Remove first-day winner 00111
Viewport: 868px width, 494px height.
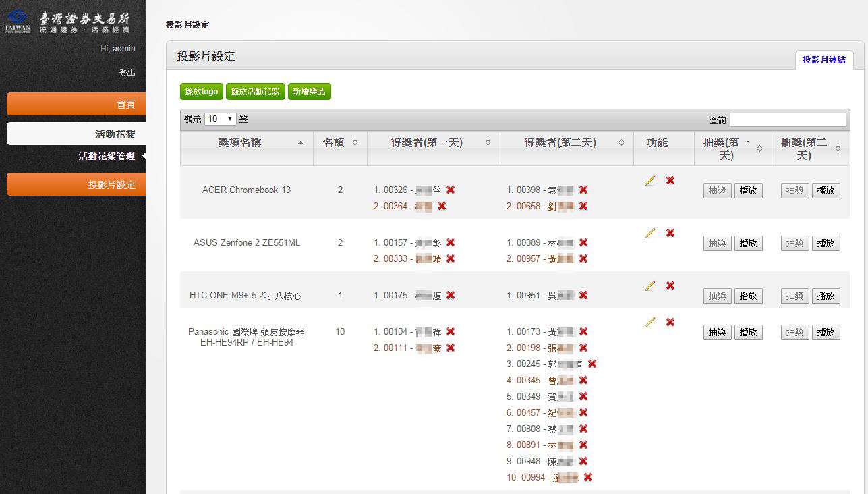coord(451,348)
